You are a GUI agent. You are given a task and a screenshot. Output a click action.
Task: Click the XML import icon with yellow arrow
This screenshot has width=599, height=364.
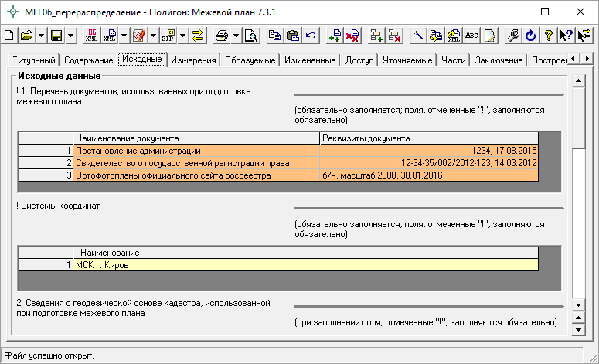[454, 36]
